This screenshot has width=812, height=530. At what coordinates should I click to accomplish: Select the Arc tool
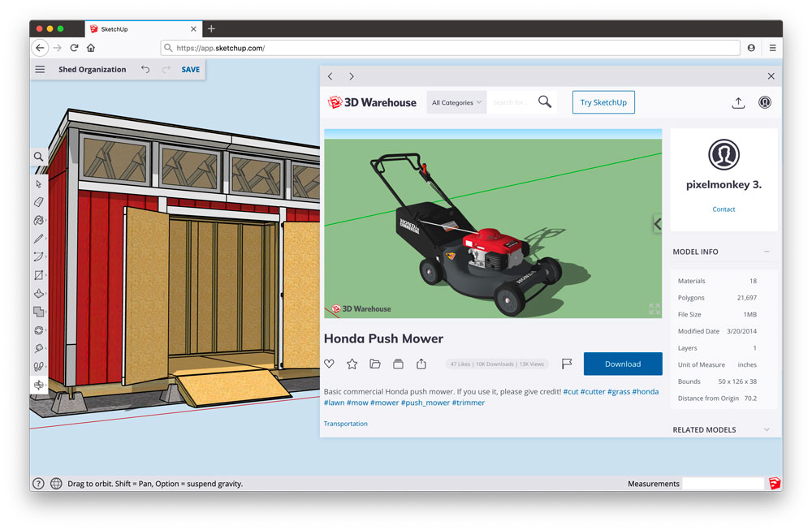(39, 256)
